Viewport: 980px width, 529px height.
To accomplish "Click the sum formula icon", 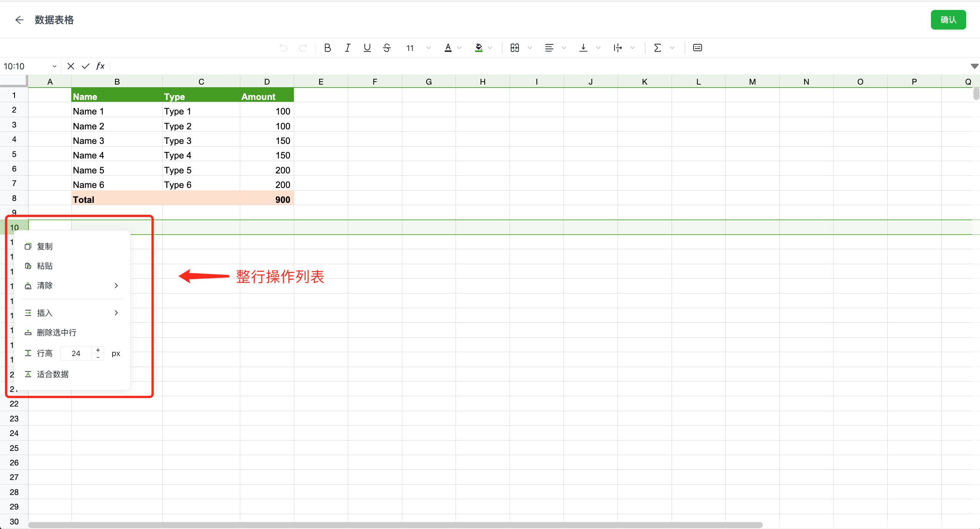I will [x=657, y=48].
